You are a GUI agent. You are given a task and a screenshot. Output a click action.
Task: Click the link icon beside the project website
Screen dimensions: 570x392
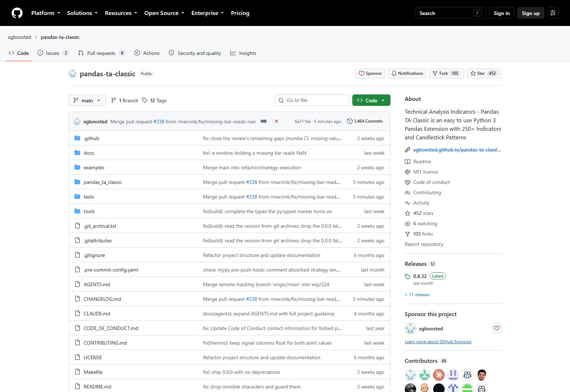(408, 150)
